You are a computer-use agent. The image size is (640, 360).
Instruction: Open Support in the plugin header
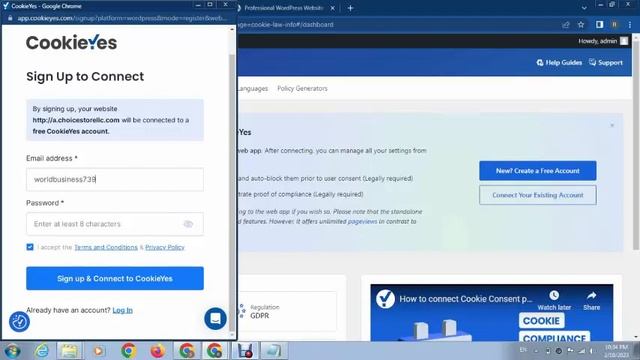coord(606,62)
